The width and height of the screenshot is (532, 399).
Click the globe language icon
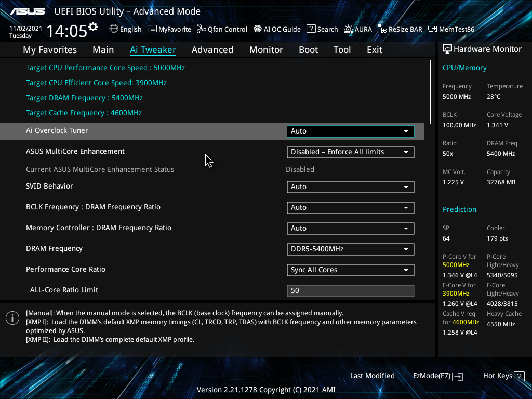pos(114,29)
